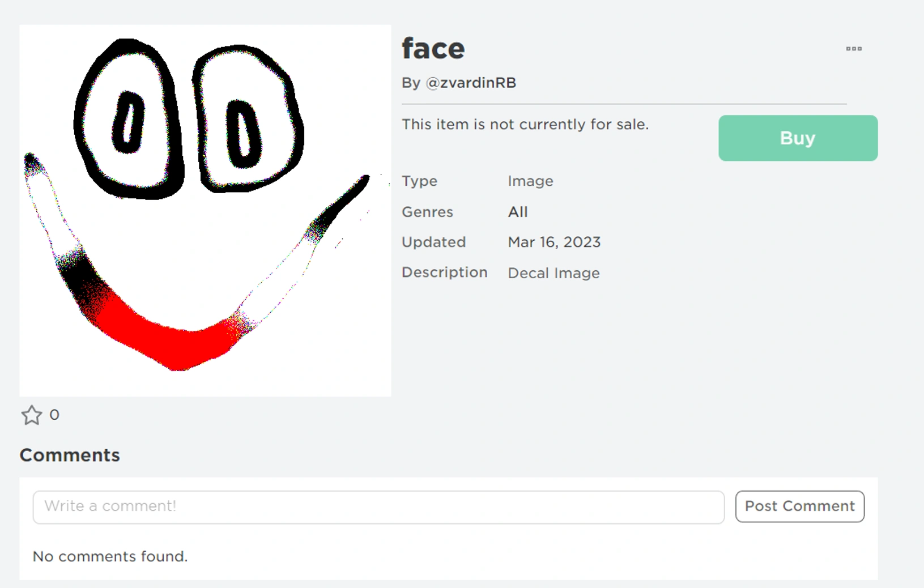The width and height of the screenshot is (924, 588).
Task: Click the 'face' item title
Action: tap(433, 49)
